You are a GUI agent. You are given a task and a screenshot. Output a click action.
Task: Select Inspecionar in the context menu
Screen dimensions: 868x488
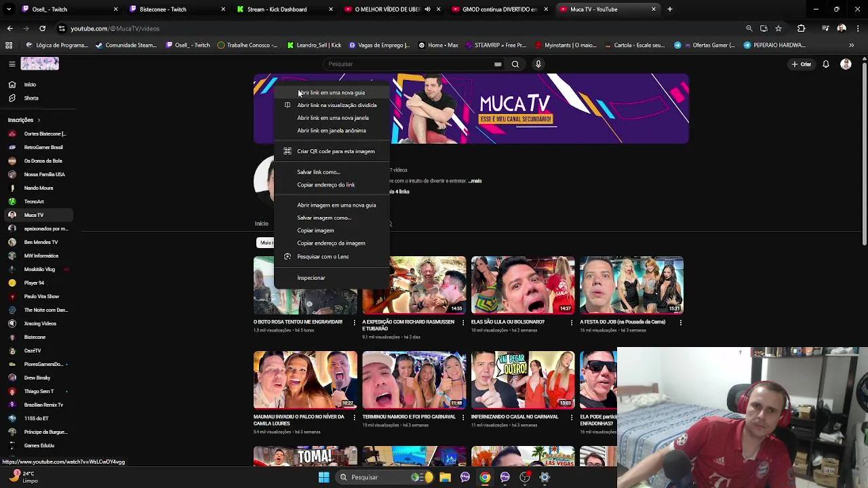332,278
